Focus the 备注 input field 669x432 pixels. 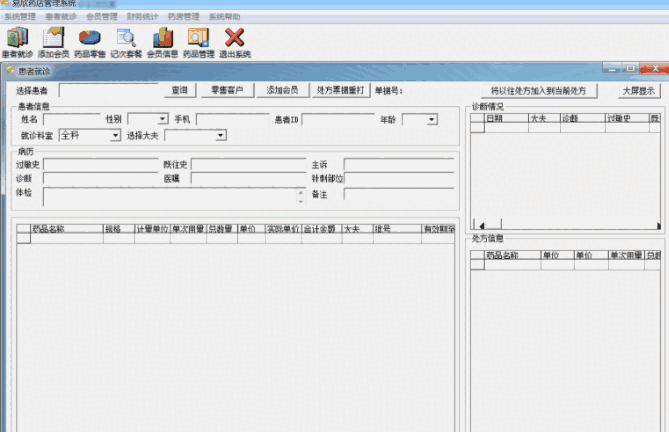pos(399,194)
